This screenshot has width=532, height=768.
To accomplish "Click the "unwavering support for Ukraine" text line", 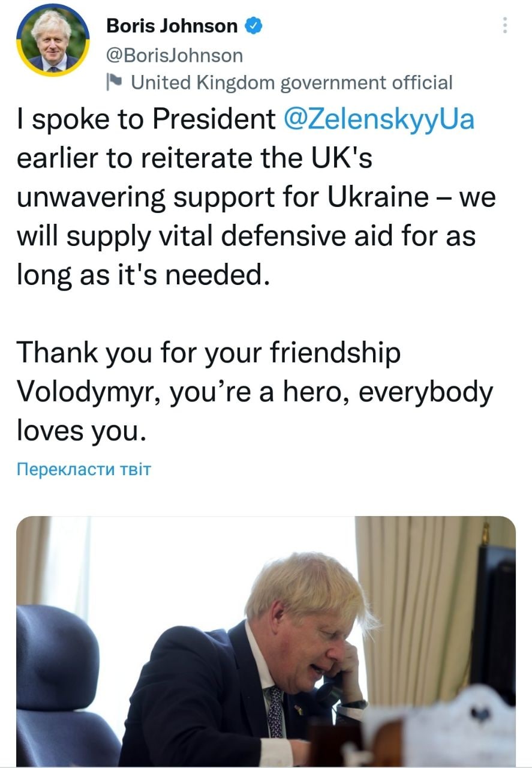I will [223, 197].
